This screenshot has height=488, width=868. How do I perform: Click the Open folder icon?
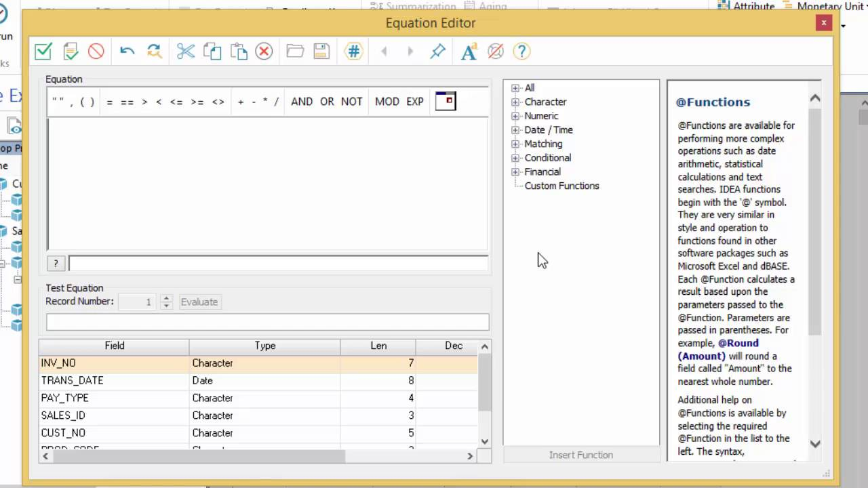295,52
